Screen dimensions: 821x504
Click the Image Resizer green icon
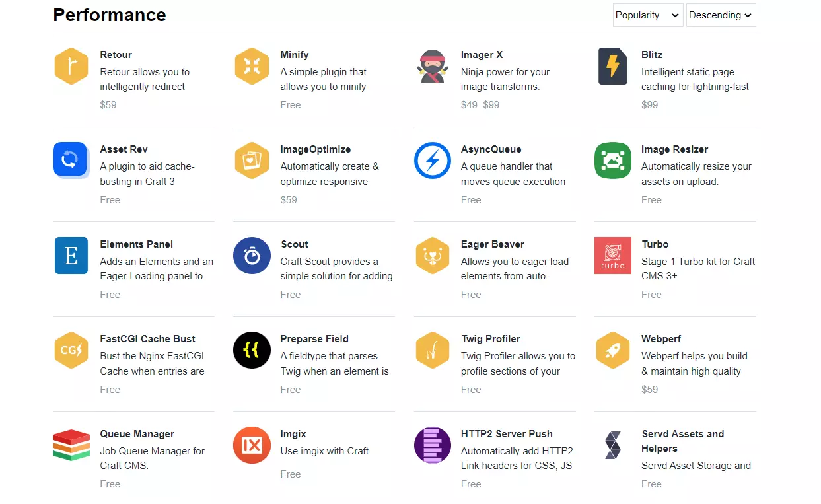pos(612,161)
